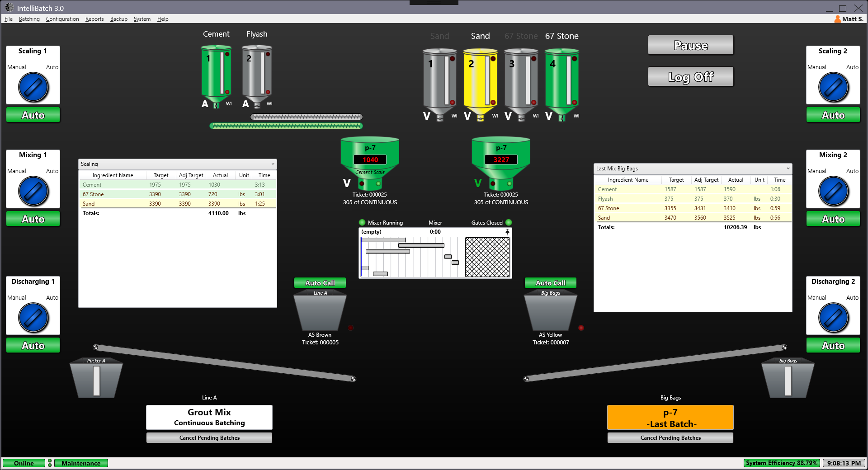
Task: Open the Matt S. user menu
Action: coord(849,19)
